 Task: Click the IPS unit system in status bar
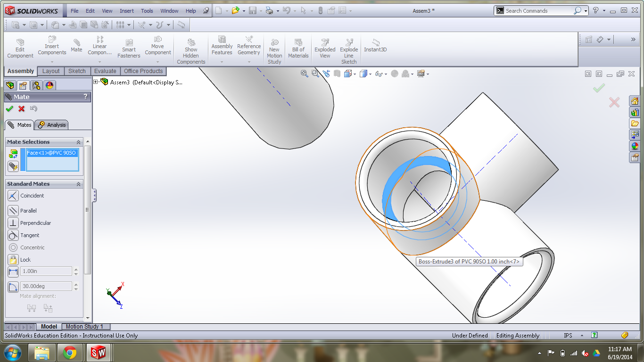568,336
